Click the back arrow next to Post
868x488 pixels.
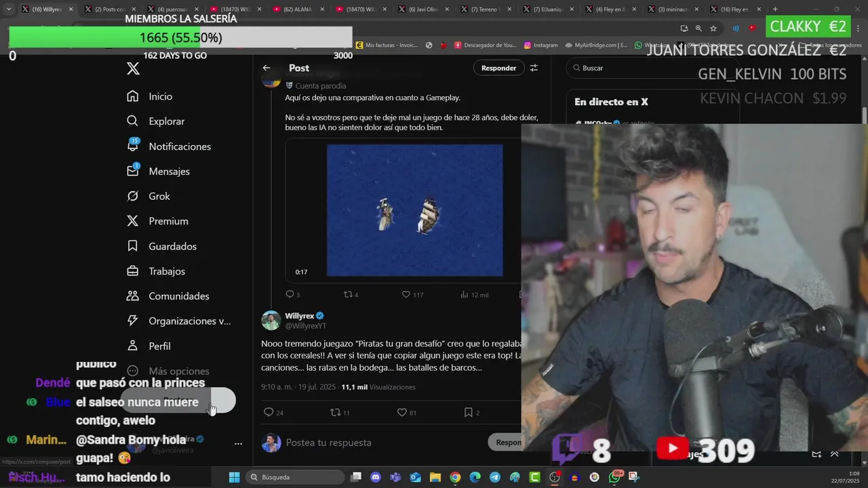click(267, 68)
